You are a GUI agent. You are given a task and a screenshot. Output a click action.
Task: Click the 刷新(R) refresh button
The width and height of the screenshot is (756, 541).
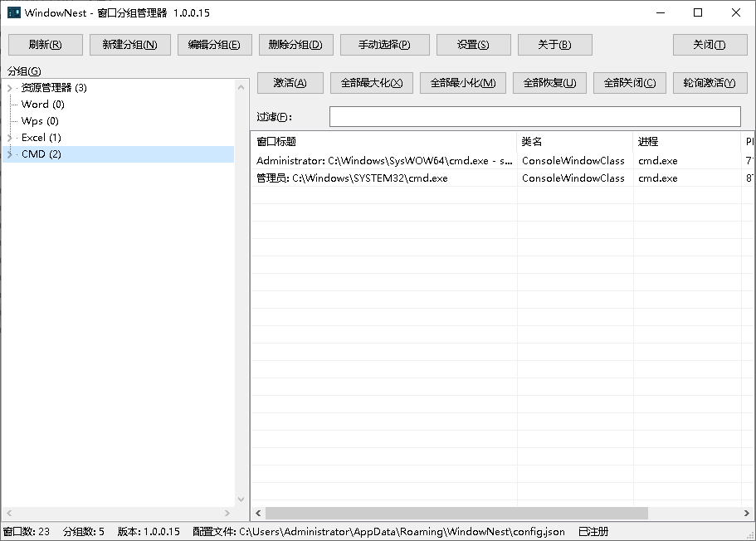pyautogui.click(x=46, y=45)
